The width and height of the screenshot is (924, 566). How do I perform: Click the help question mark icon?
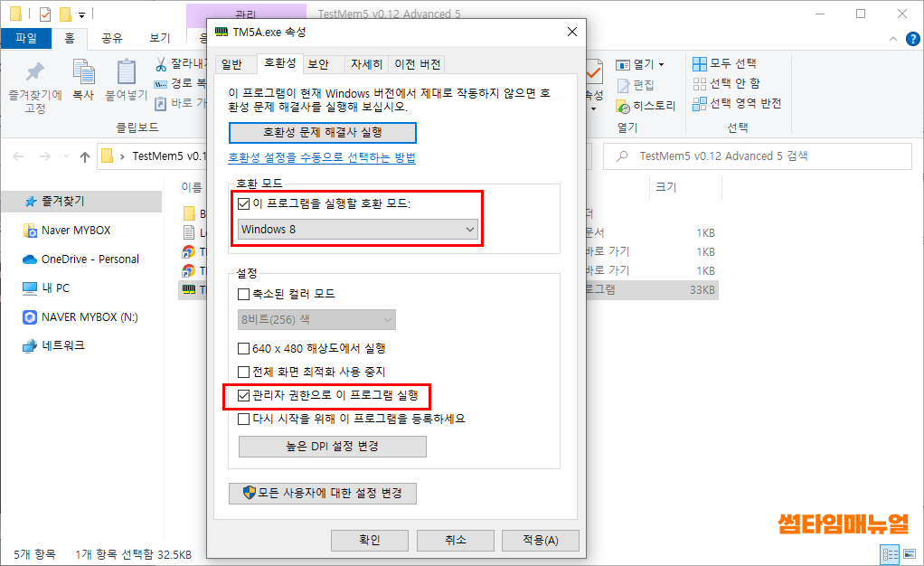[912, 39]
